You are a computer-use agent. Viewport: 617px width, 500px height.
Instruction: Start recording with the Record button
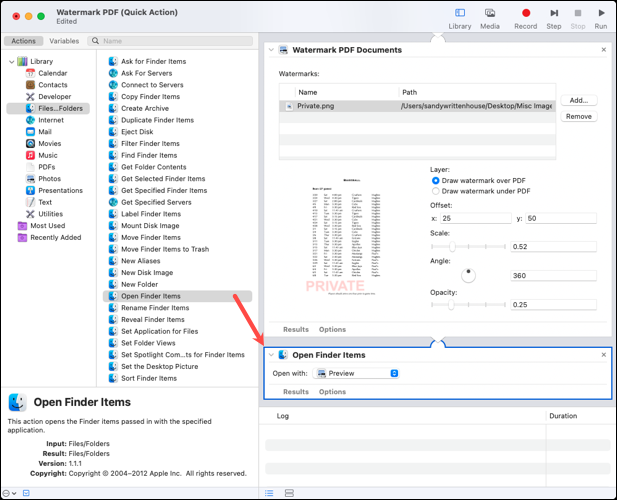click(x=525, y=18)
